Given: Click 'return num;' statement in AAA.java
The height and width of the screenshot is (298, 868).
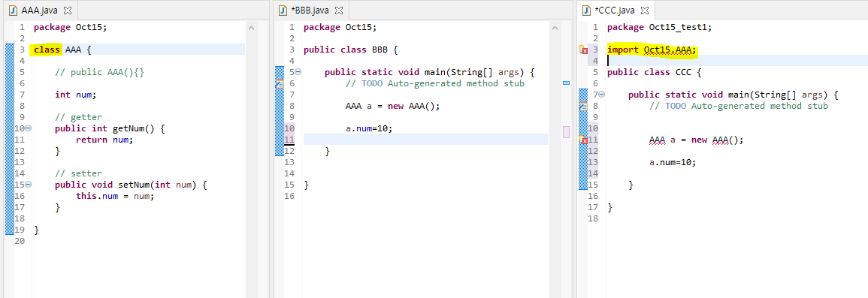Looking at the screenshot, I should point(104,140).
